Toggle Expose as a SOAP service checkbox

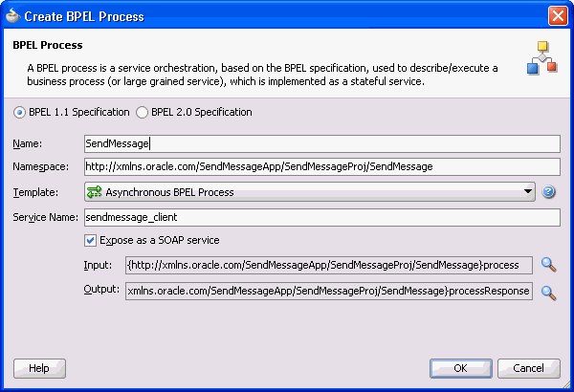click(x=91, y=241)
